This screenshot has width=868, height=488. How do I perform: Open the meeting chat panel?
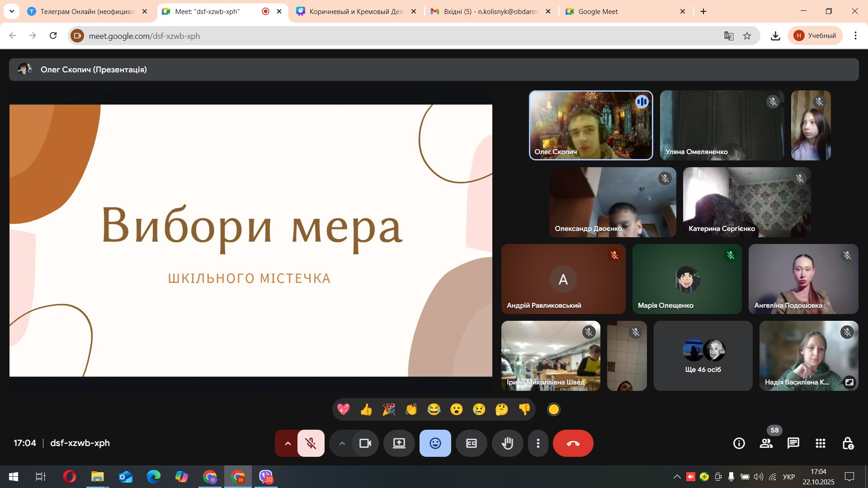793,443
